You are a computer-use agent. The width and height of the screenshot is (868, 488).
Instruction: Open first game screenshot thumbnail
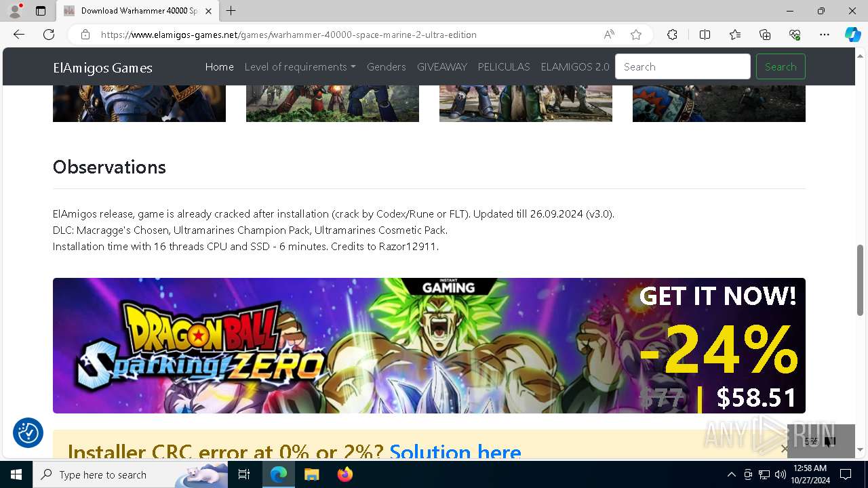(139, 104)
